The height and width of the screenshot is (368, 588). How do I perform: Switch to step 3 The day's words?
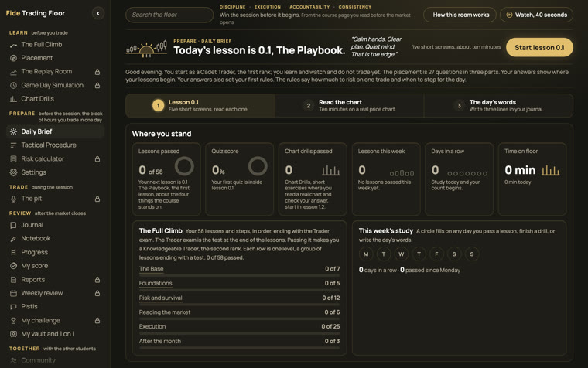point(498,105)
